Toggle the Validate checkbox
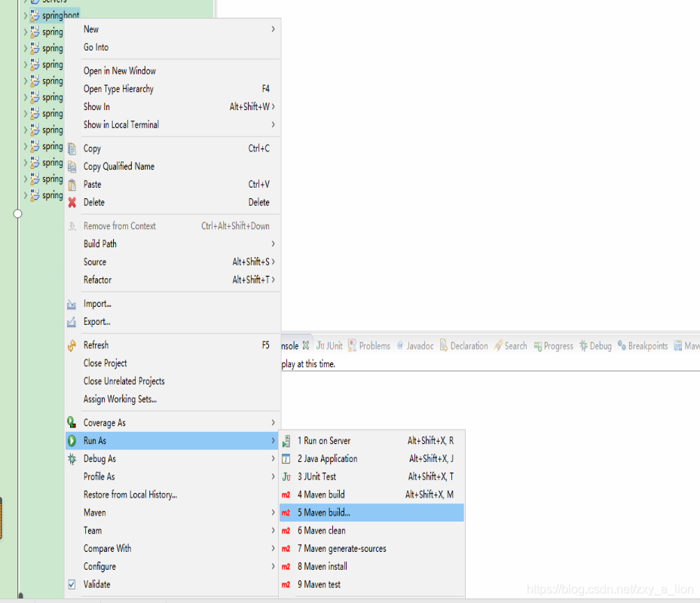 [72, 584]
